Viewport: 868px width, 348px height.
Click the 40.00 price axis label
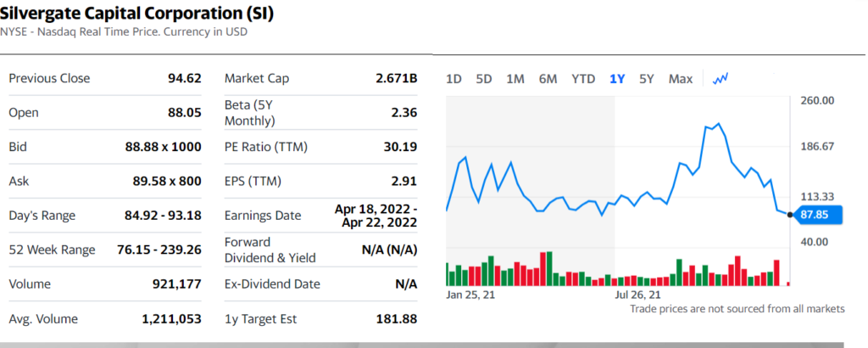pos(813,242)
